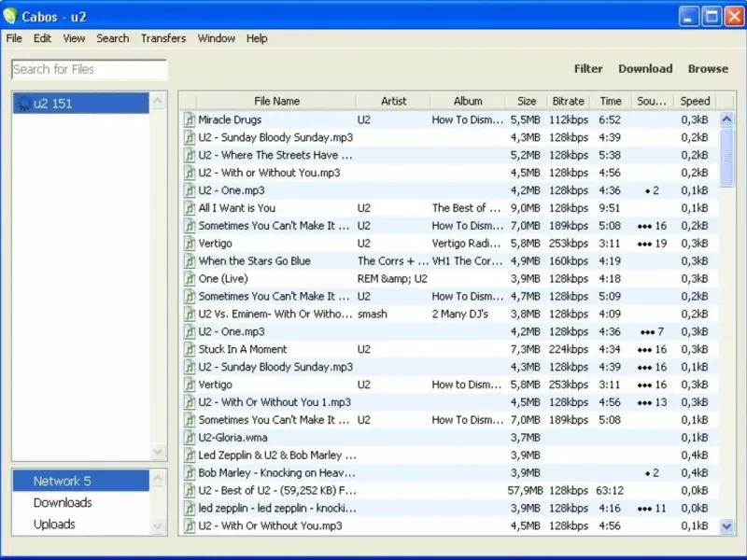Open the Window menu
The image size is (747, 560).
(217, 38)
